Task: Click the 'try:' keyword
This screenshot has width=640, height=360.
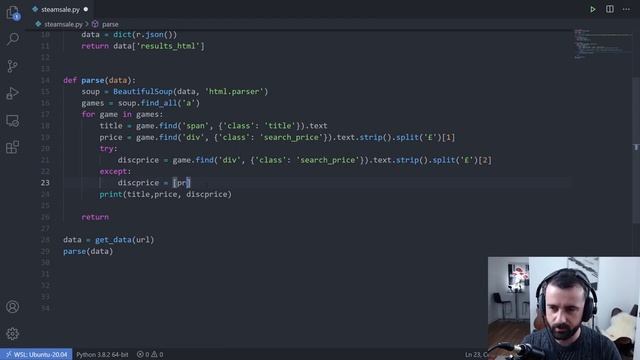Action: coord(108,149)
